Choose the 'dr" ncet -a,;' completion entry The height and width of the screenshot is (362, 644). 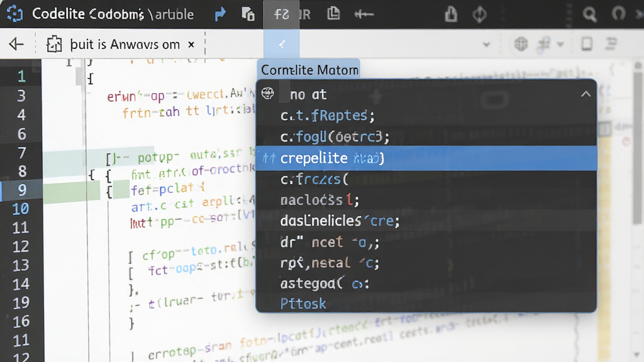426,242
